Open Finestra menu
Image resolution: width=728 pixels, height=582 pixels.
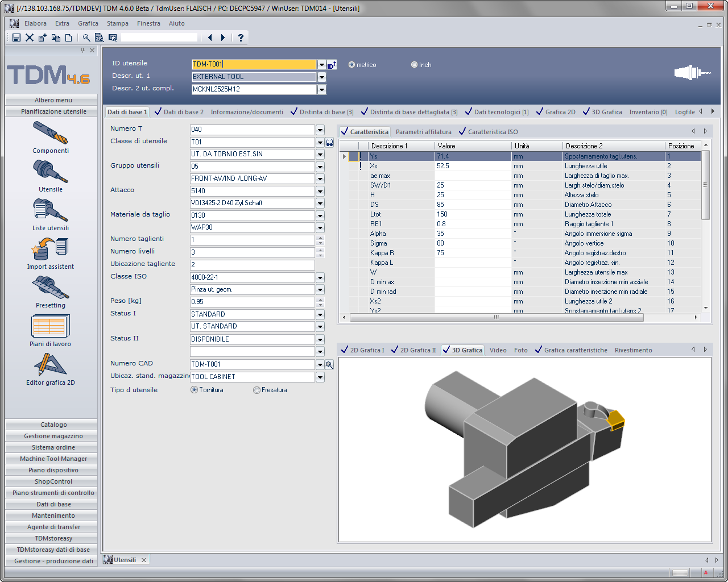148,23
